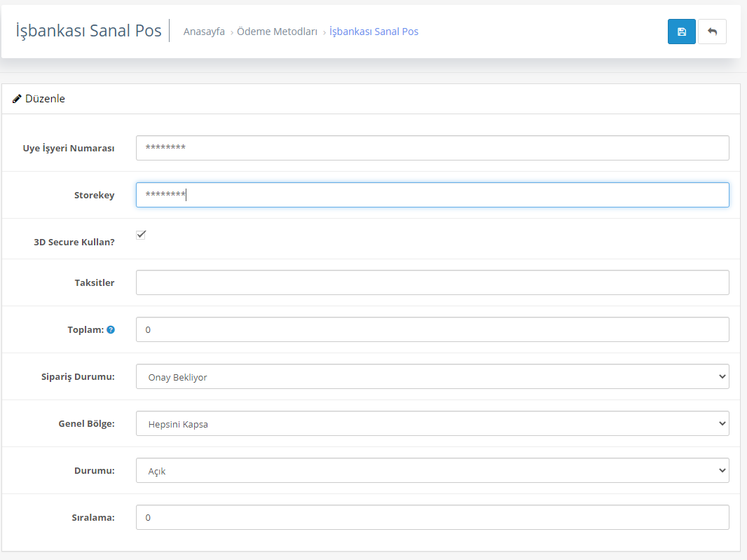Click the pencil icon beside Düzenle
Viewport: 747px width, 560px height.
(17, 99)
